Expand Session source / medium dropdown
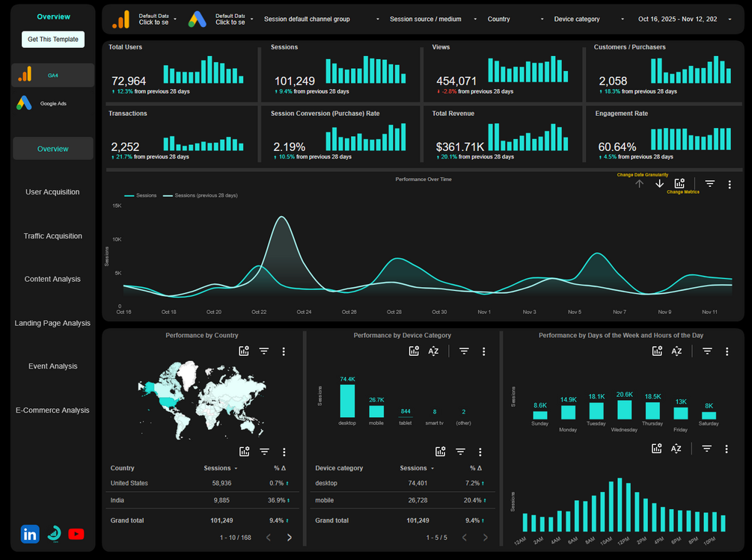 pyautogui.click(x=433, y=19)
